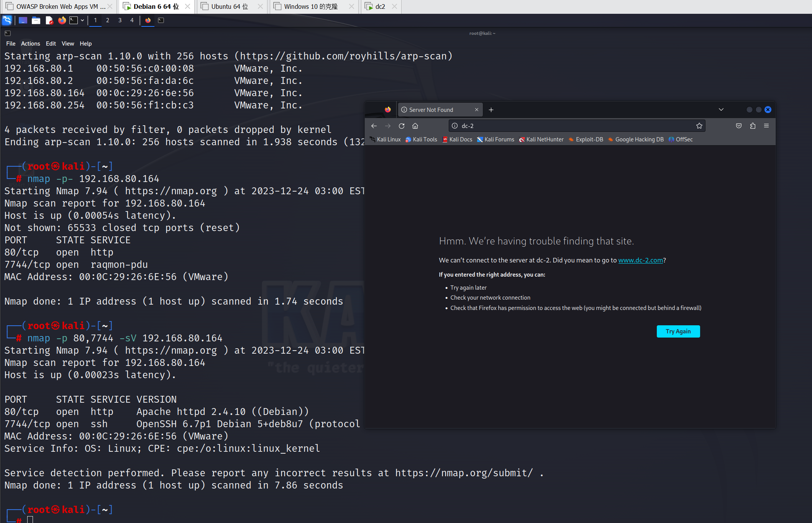Switch to workspace 3

pyautogui.click(x=120, y=20)
